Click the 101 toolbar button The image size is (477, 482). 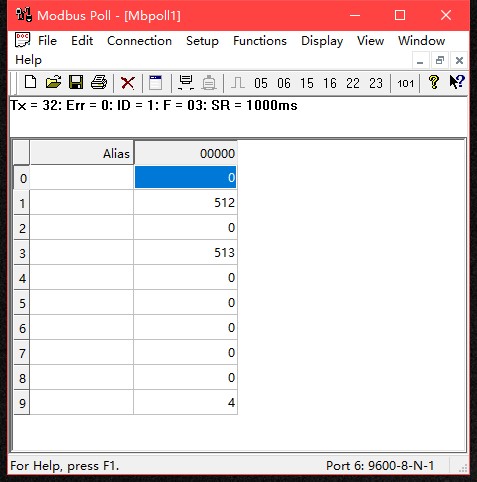(405, 83)
